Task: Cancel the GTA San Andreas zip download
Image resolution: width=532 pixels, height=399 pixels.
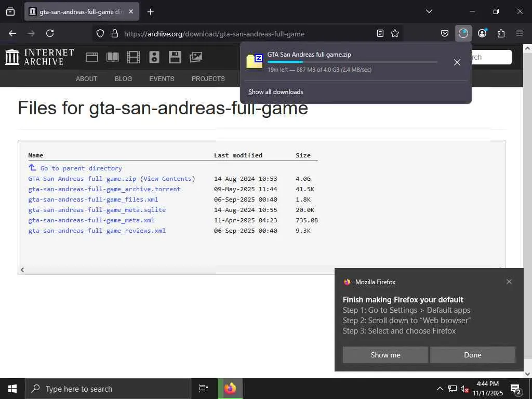Action: click(x=457, y=62)
